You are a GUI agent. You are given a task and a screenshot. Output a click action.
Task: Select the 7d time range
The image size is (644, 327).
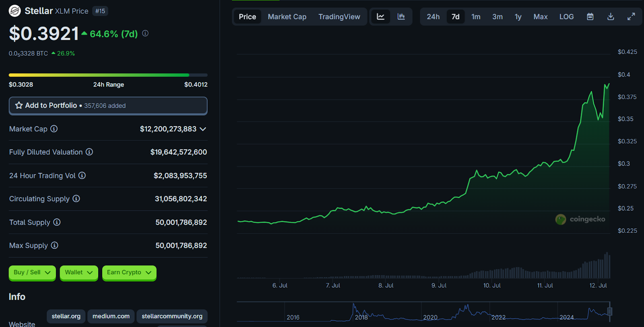click(x=456, y=17)
